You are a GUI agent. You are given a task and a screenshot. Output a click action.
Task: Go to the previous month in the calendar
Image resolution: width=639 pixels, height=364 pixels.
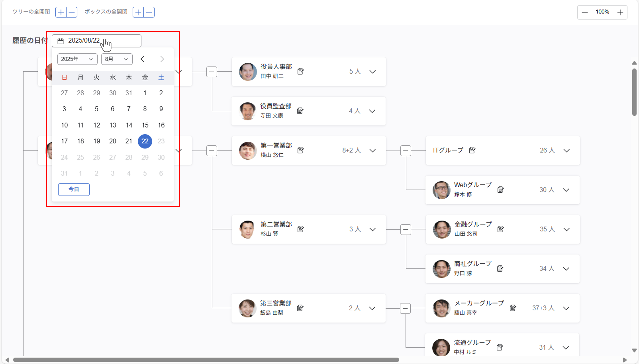click(143, 59)
